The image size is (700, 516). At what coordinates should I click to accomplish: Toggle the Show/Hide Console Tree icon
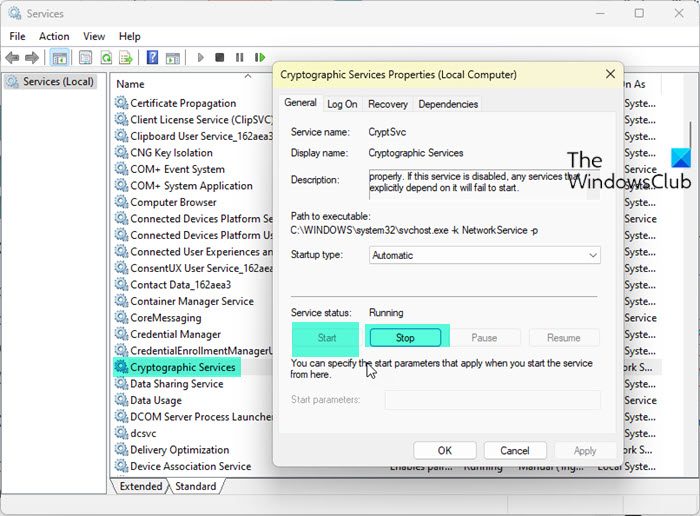(59, 58)
